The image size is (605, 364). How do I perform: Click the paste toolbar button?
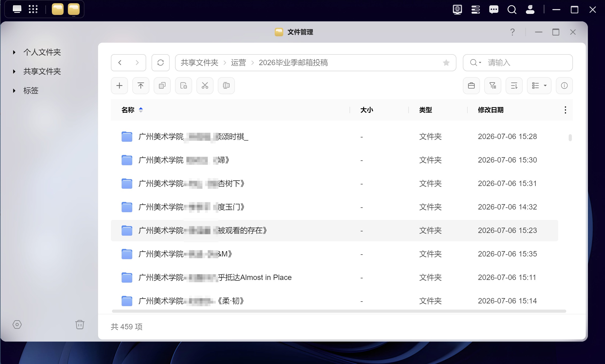coord(184,86)
